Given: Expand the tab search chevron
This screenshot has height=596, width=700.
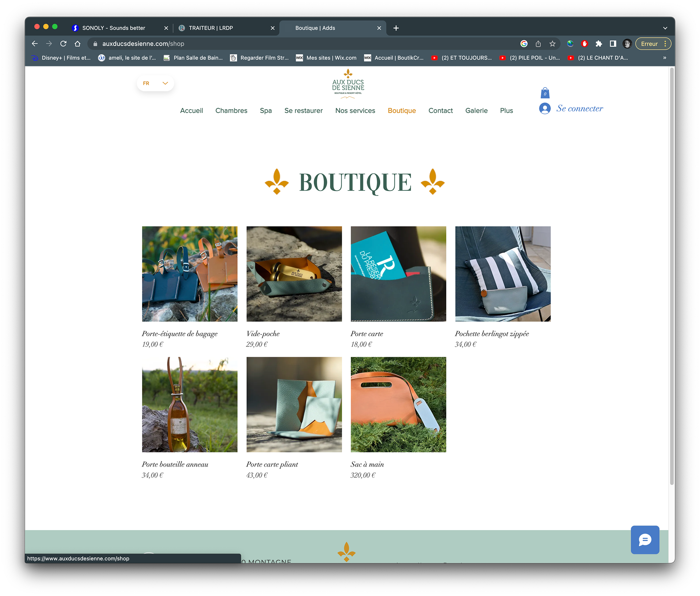Looking at the screenshot, I should pyautogui.click(x=665, y=28).
